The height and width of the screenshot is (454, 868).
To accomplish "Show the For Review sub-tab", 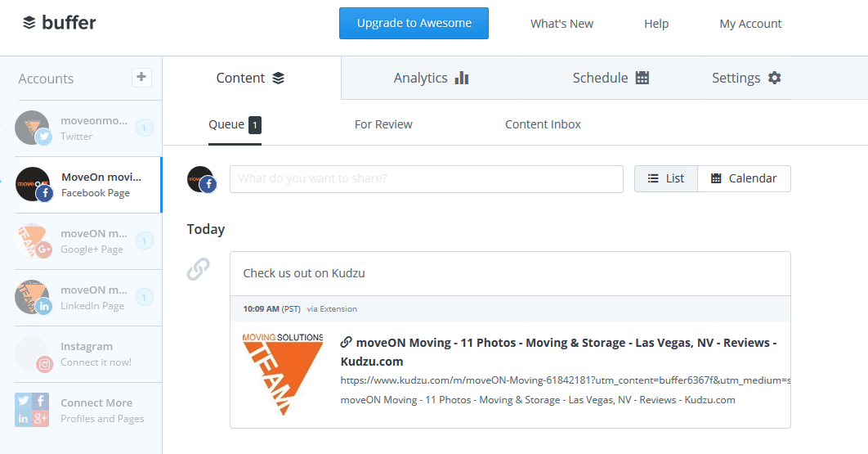I will tap(383, 124).
